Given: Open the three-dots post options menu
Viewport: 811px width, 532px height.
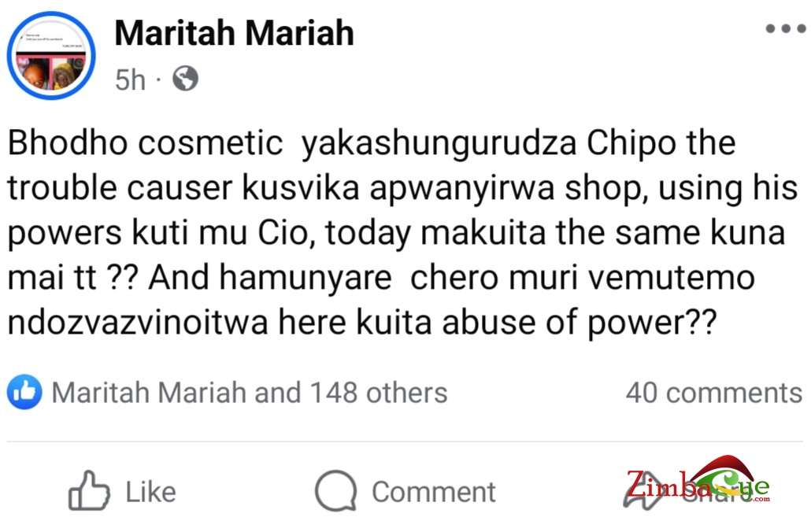Looking at the screenshot, I should click(786, 28).
